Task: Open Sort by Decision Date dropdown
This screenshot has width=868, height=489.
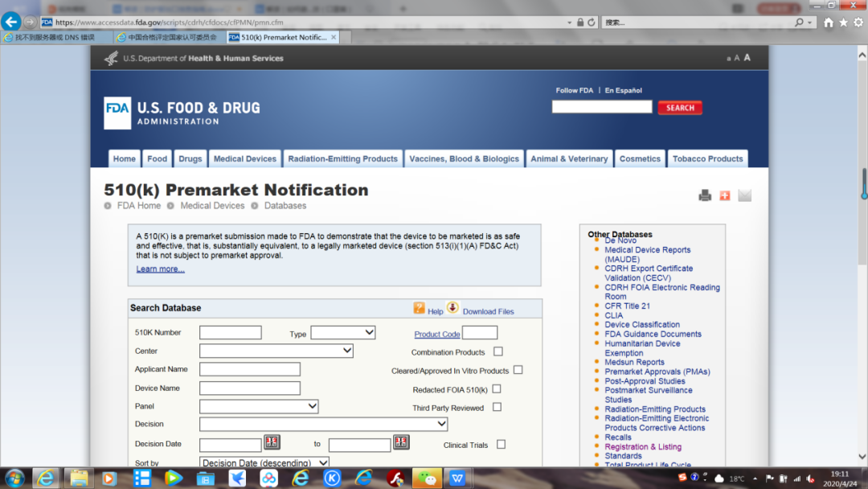Action: [264, 462]
